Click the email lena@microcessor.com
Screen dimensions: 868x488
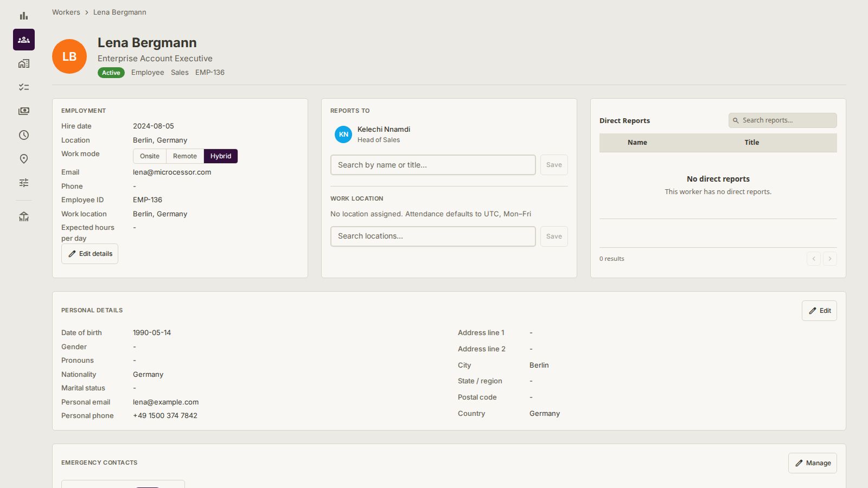tap(172, 172)
